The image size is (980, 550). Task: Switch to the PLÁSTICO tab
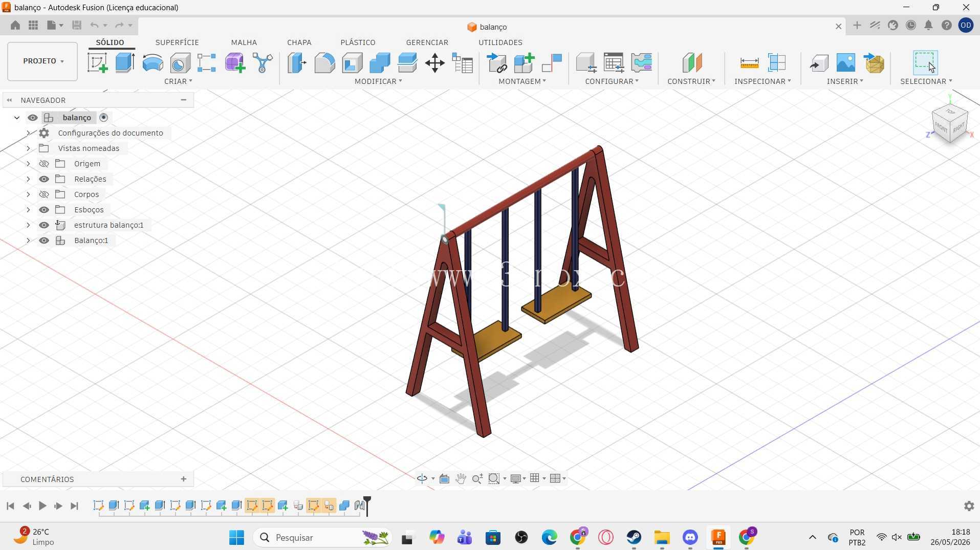point(358,42)
